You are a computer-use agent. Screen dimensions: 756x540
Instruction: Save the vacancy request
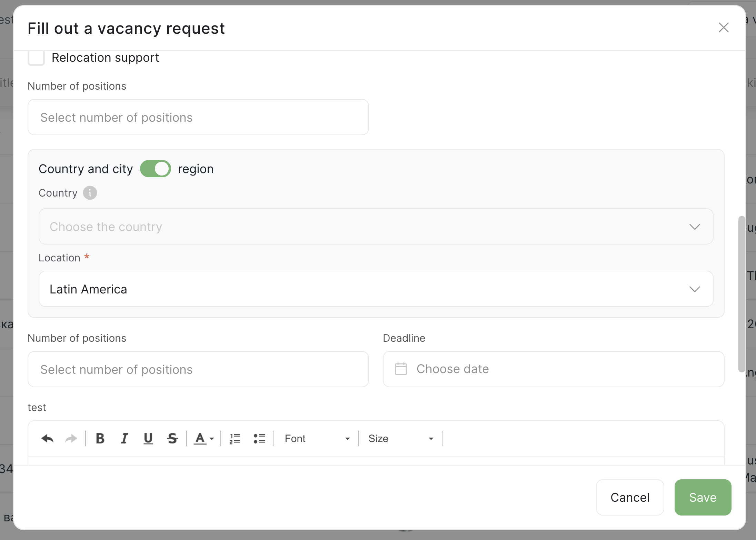pyautogui.click(x=703, y=497)
